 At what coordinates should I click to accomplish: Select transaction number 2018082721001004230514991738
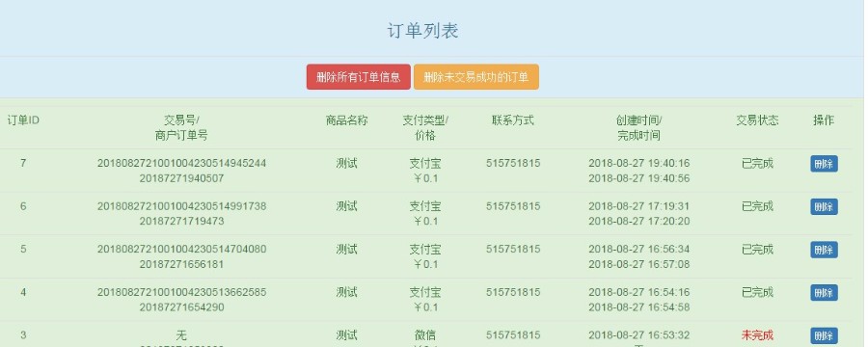(181, 206)
